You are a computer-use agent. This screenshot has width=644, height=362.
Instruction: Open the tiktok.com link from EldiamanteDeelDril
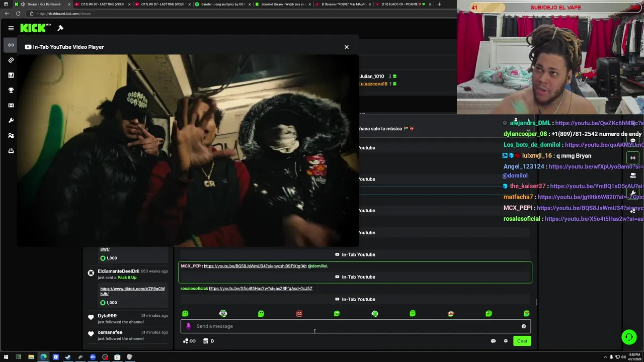(132, 291)
